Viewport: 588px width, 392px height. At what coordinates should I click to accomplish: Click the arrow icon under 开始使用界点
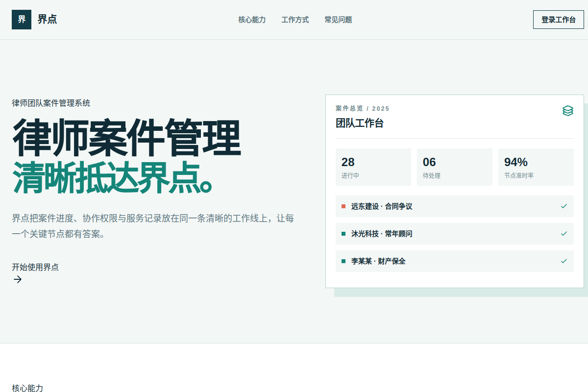[18, 279]
